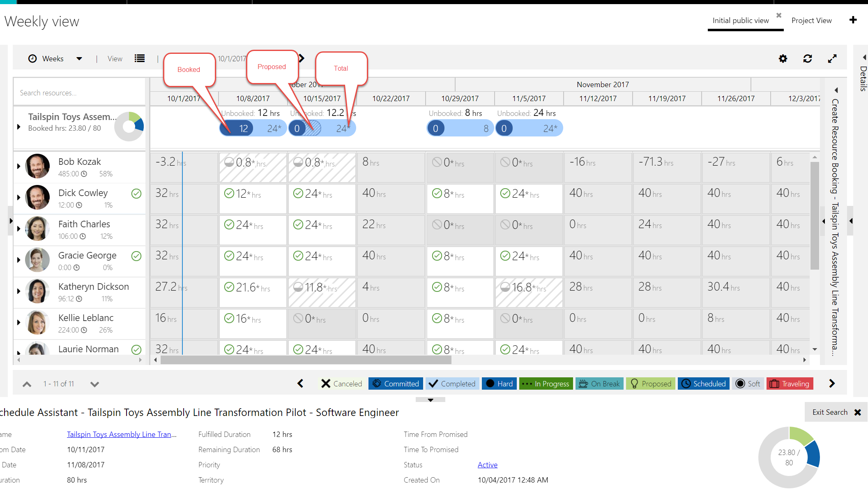Switch to Project View tab
868x499 pixels.
click(811, 21)
